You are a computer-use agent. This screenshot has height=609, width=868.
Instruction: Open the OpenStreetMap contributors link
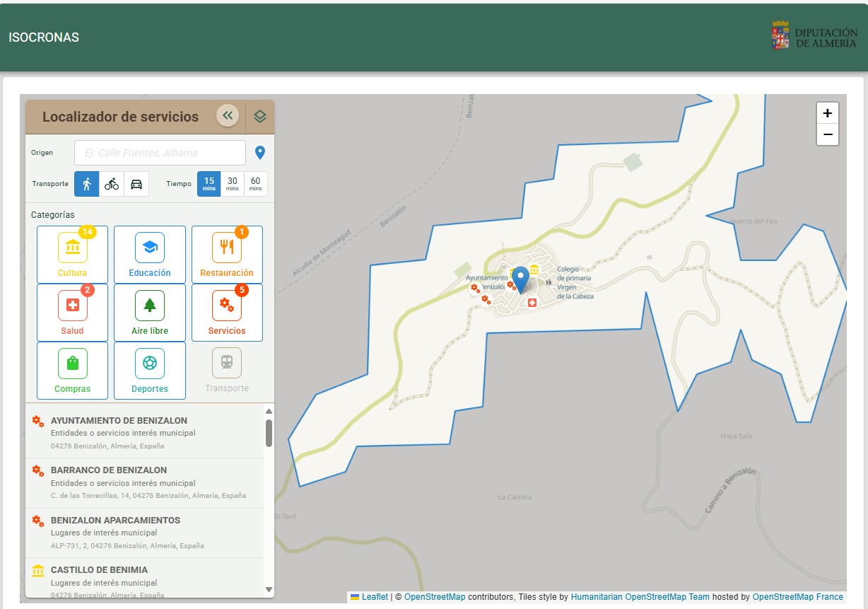click(435, 597)
